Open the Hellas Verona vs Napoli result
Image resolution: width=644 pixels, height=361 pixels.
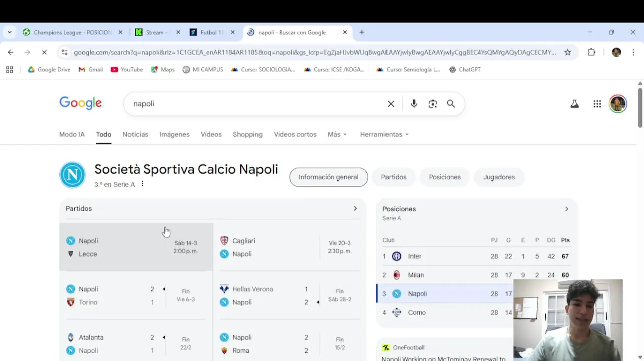coord(290,296)
